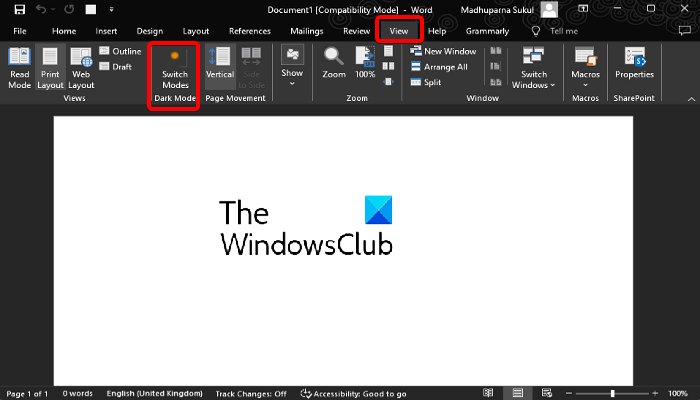Click the One Page zoom icon
The width and height of the screenshot is (700, 400).
(x=388, y=50)
